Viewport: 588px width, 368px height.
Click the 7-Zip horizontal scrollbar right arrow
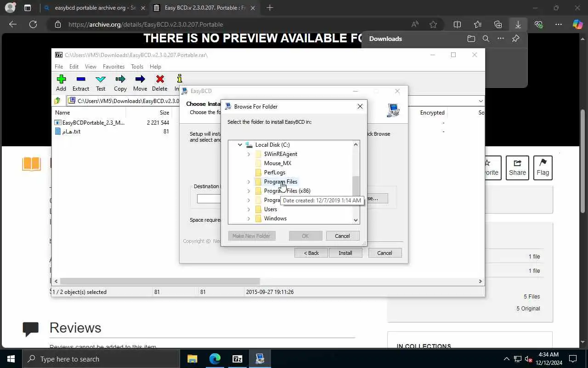tap(480, 281)
